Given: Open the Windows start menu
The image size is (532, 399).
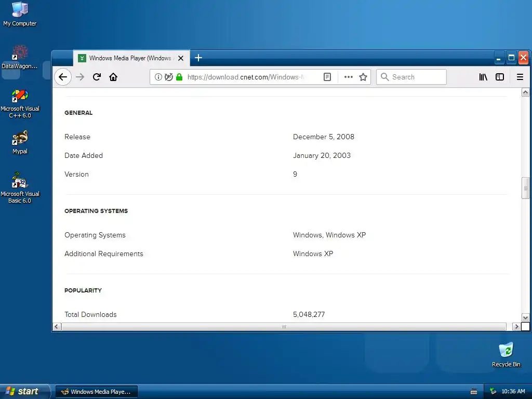Looking at the screenshot, I should (x=24, y=391).
